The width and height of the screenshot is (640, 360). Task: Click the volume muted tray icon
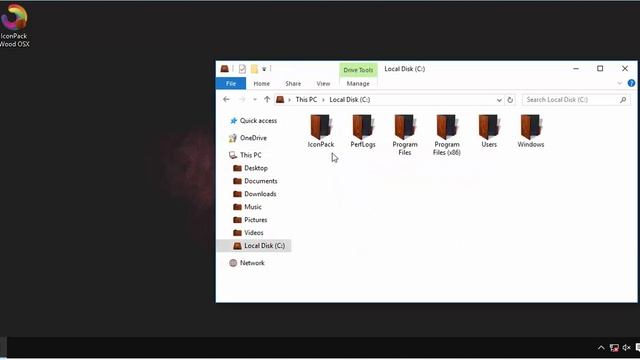point(627,348)
